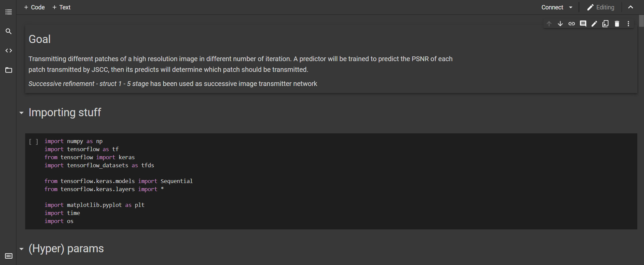Move cell down with the arrow icon
644x265 pixels.
coord(560,24)
